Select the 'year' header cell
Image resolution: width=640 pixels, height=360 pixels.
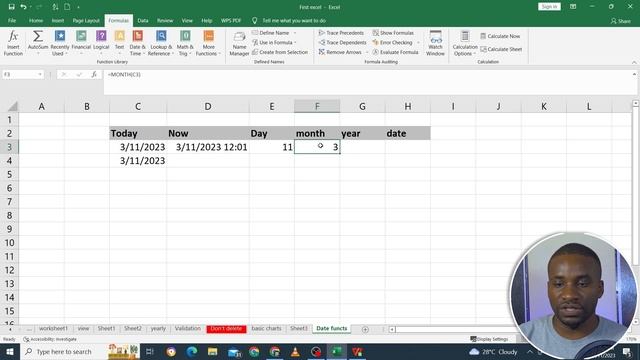click(362, 133)
